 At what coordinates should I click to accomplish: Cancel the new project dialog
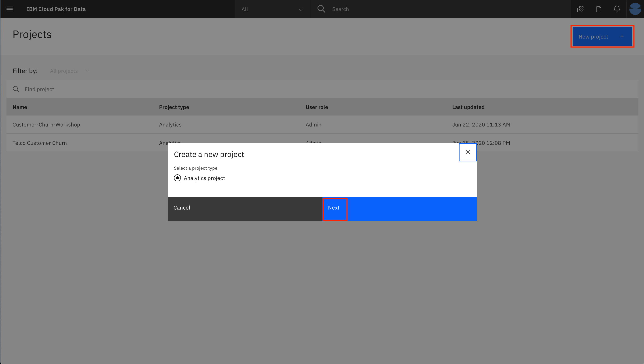[182, 208]
